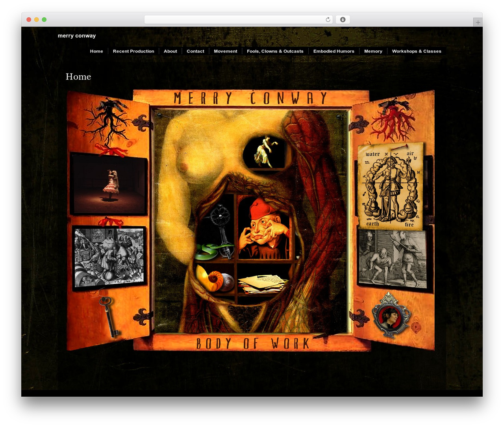Click the merry conway site title
This screenshot has height=427, width=504.
pos(77,35)
